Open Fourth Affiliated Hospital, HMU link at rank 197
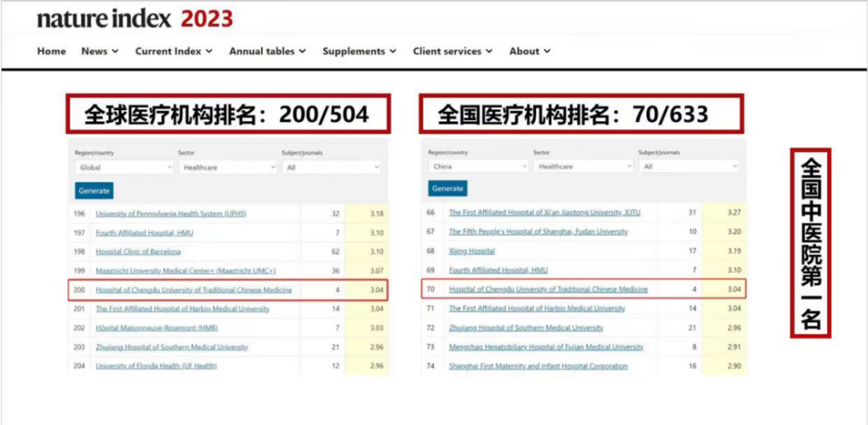The image size is (868, 425). pyautogui.click(x=145, y=233)
